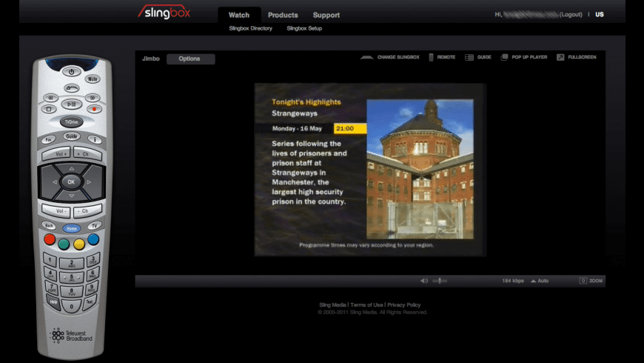The width and height of the screenshot is (644, 363).
Task: Click number 8 TUV on the remote keypad
Action: 72,291
